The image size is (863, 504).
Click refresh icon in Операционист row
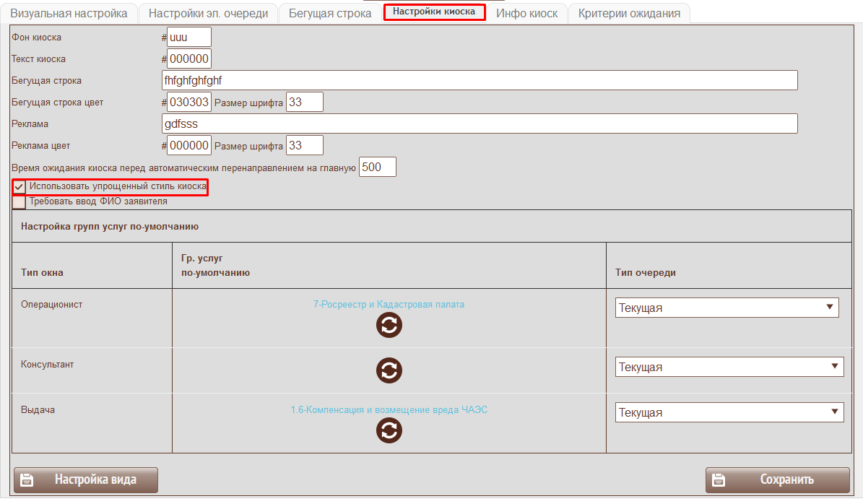[389, 325]
